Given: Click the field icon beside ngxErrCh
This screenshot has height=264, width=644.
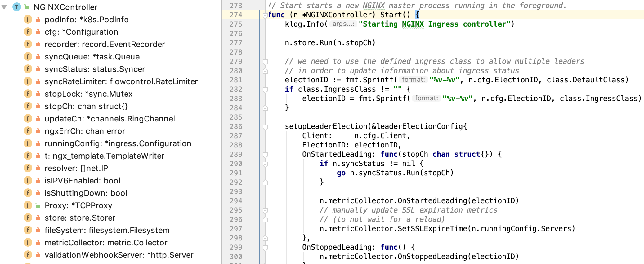Looking at the screenshot, I should (x=28, y=131).
